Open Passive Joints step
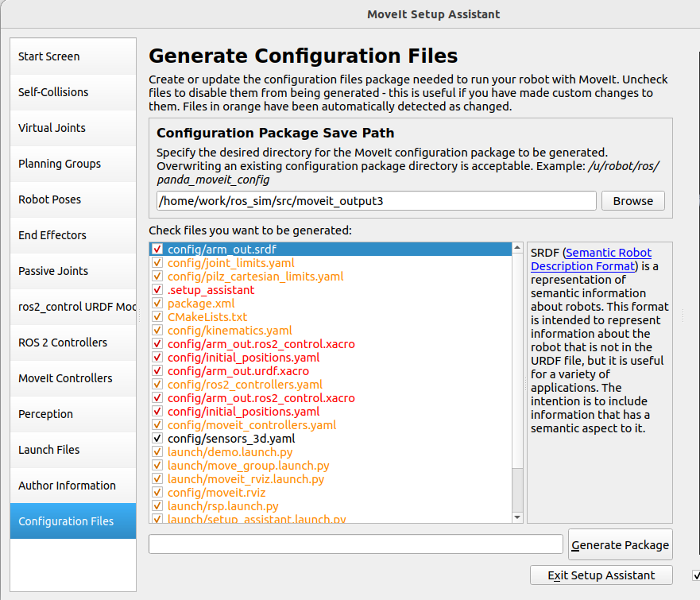 click(73, 270)
